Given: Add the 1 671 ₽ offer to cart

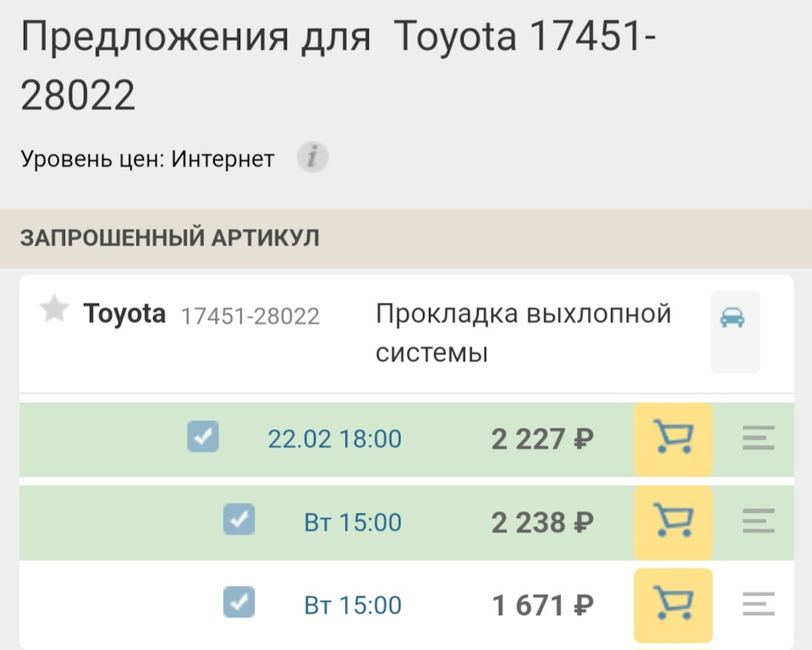Looking at the screenshot, I should [672, 604].
